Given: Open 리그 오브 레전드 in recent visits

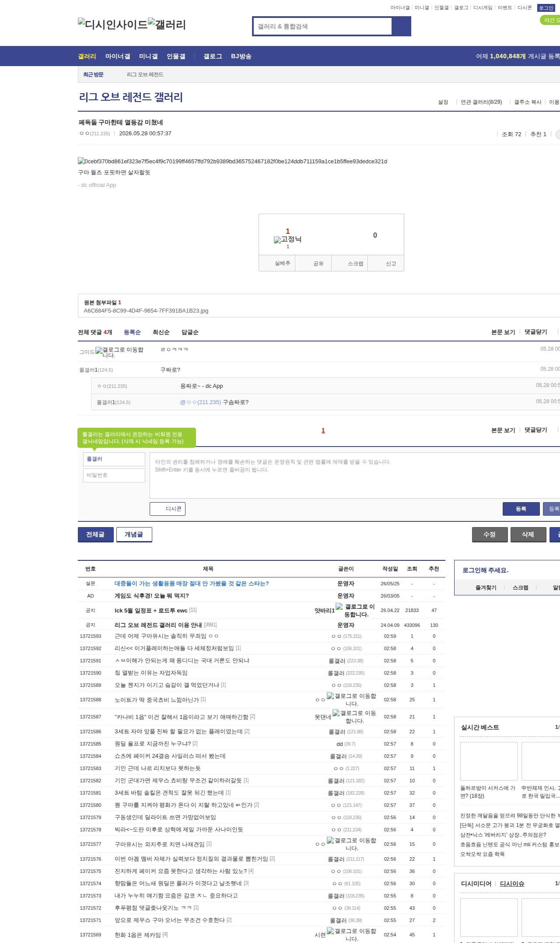Looking at the screenshot, I should pos(145,75).
